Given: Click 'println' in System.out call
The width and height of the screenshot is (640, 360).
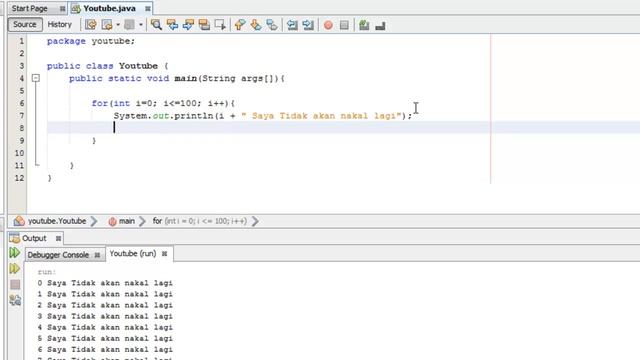Looking at the screenshot, I should (x=193, y=116).
